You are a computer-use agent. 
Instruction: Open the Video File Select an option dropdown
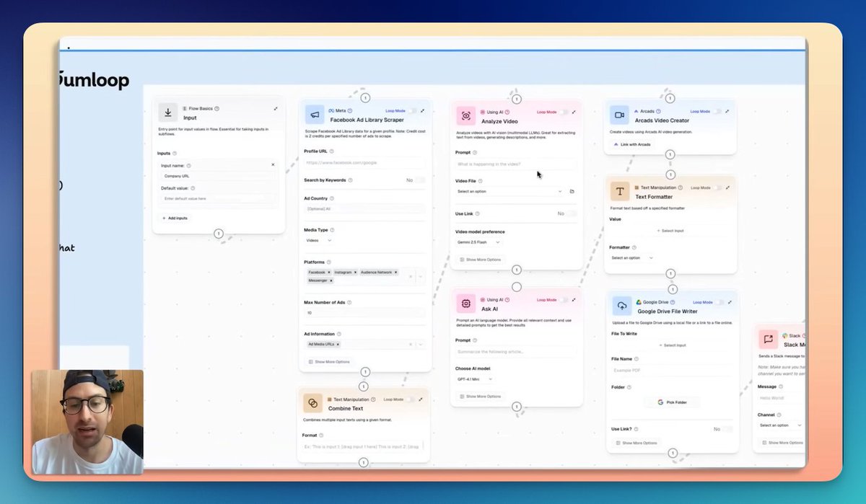[x=509, y=192]
